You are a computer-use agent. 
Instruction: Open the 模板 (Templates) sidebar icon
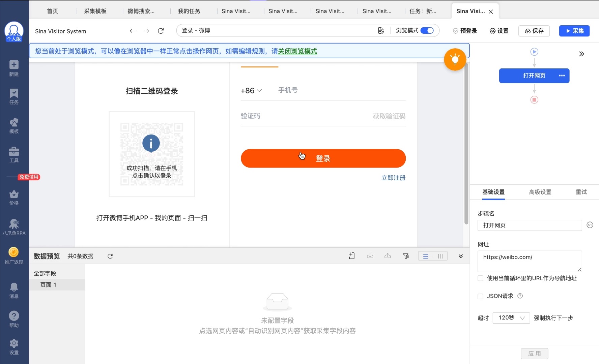click(14, 126)
